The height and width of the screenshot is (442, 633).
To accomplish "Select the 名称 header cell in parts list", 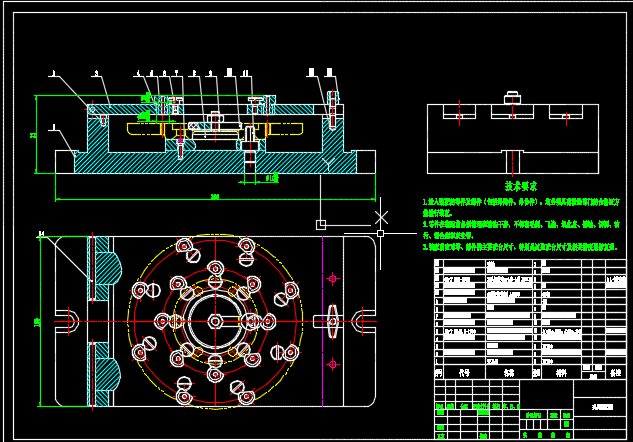I will tap(508, 371).
